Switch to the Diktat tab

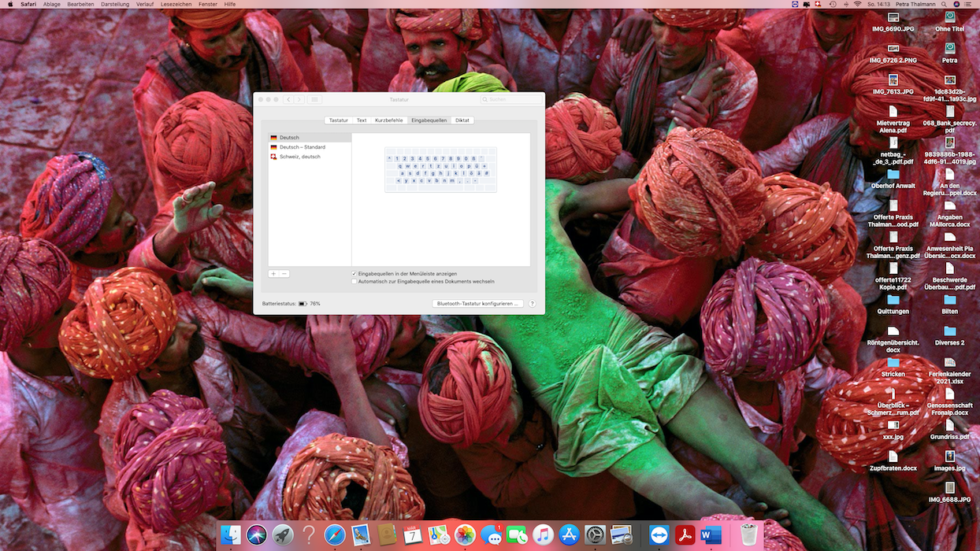tap(462, 120)
